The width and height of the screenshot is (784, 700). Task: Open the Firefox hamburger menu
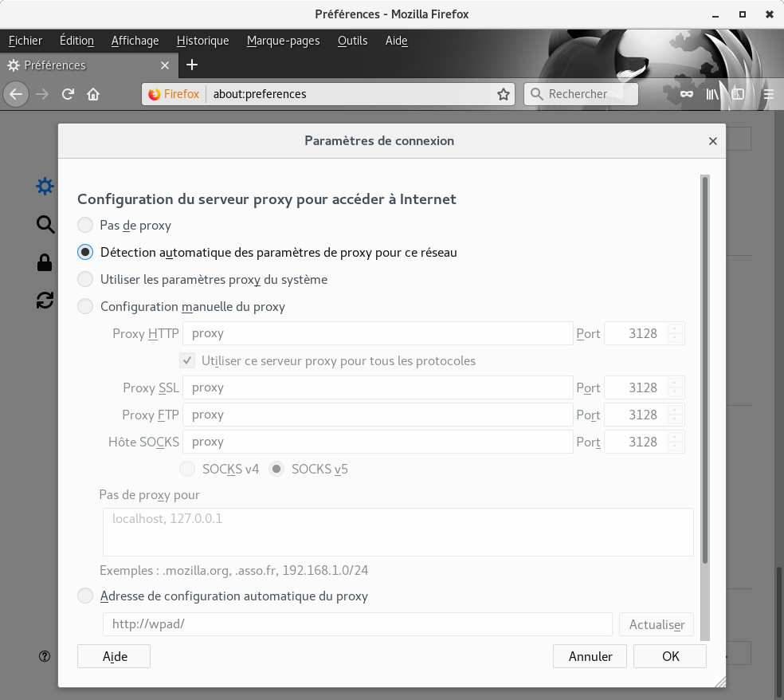coord(767,93)
